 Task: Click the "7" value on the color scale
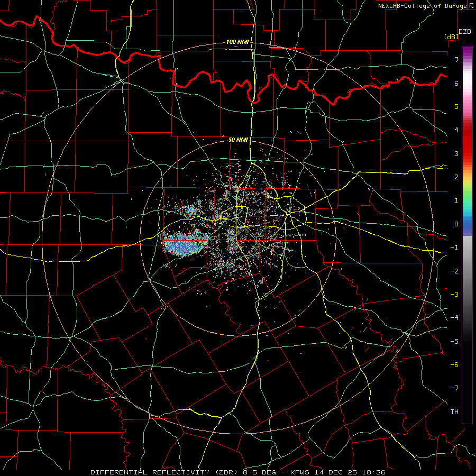(x=456, y=59)
